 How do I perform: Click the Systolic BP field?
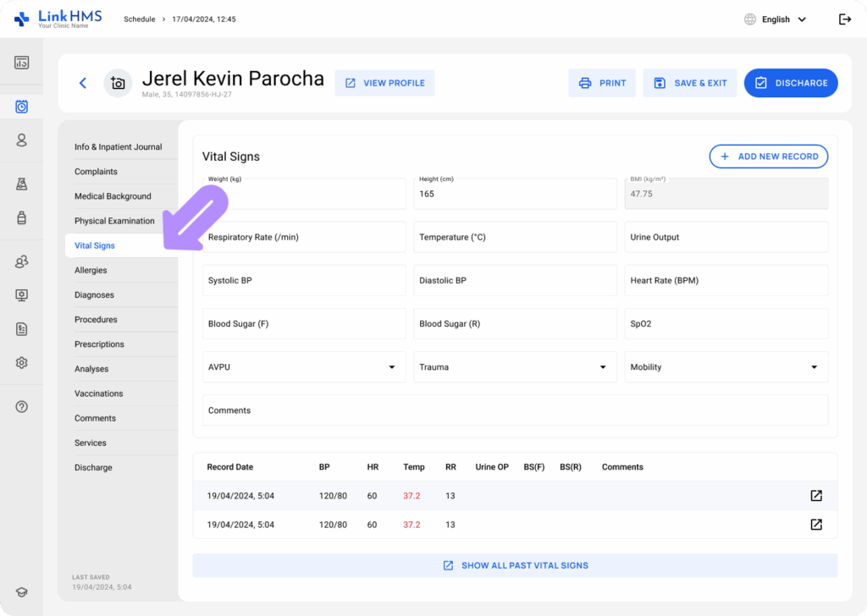pos(304,280)
